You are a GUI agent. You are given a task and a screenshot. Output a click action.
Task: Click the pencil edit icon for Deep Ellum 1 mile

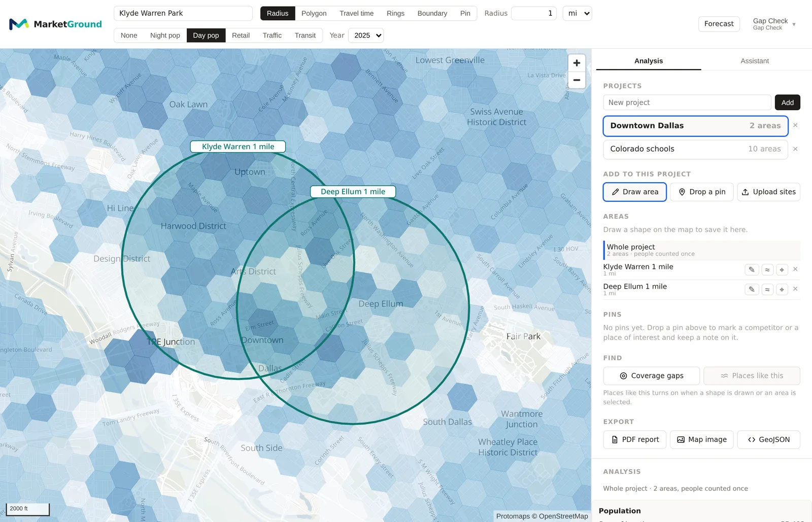coord(752,289)
